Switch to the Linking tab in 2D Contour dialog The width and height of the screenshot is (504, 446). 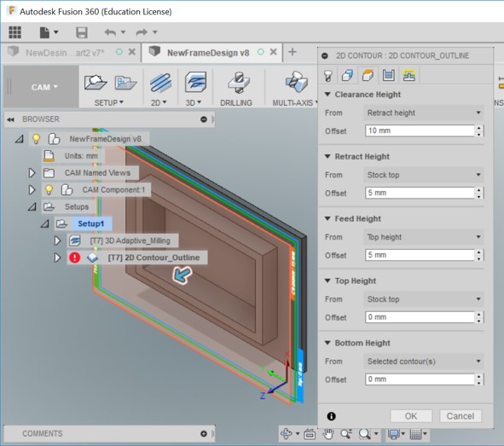tap(409, 76)
